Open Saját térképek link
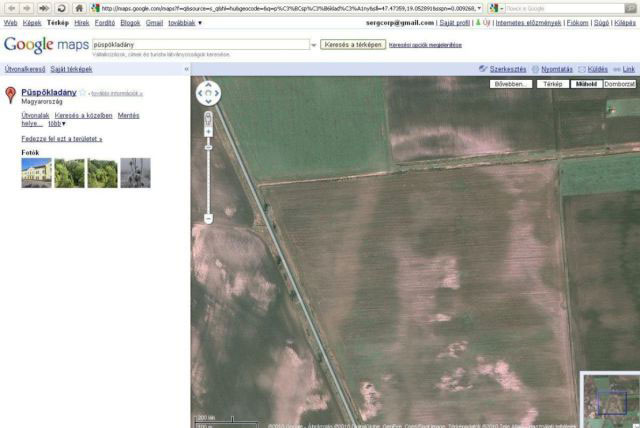640x428 pixels. 71,69
